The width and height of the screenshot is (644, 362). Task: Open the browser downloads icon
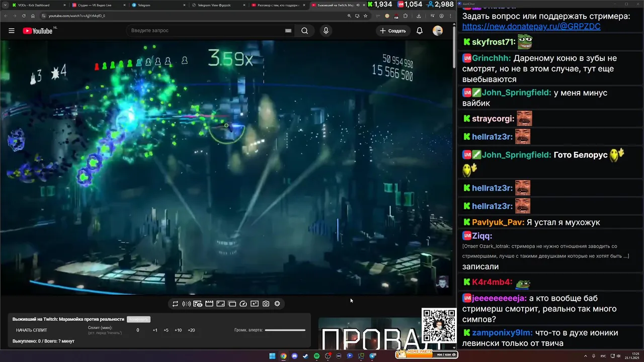(419, 16)
